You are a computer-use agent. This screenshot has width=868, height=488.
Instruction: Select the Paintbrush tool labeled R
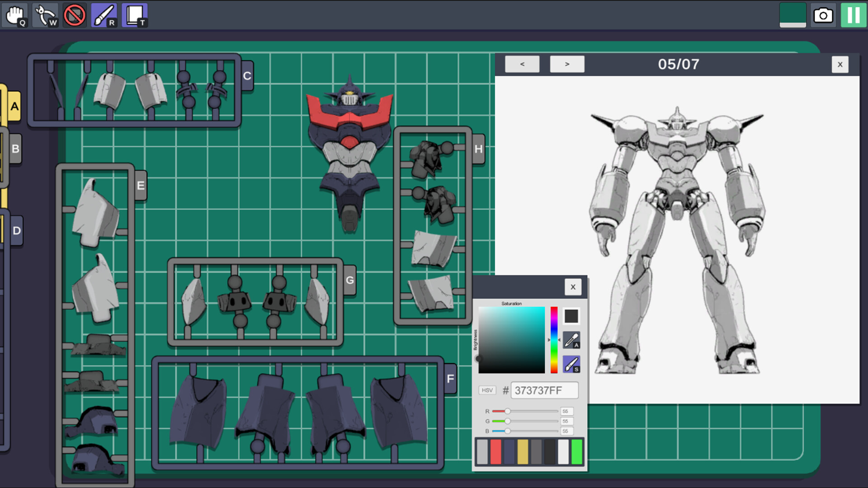click(105, 14)
